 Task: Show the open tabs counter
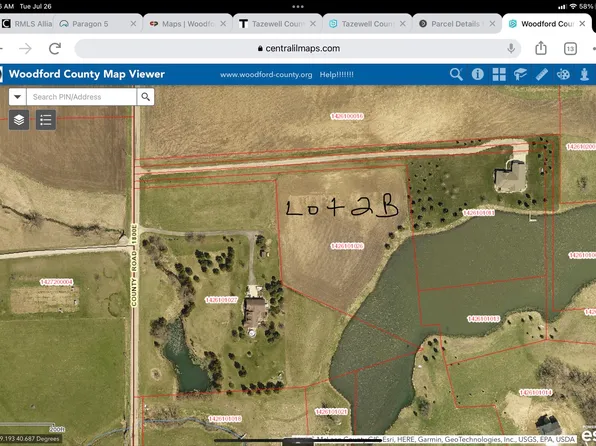click(x=570, y=49)
